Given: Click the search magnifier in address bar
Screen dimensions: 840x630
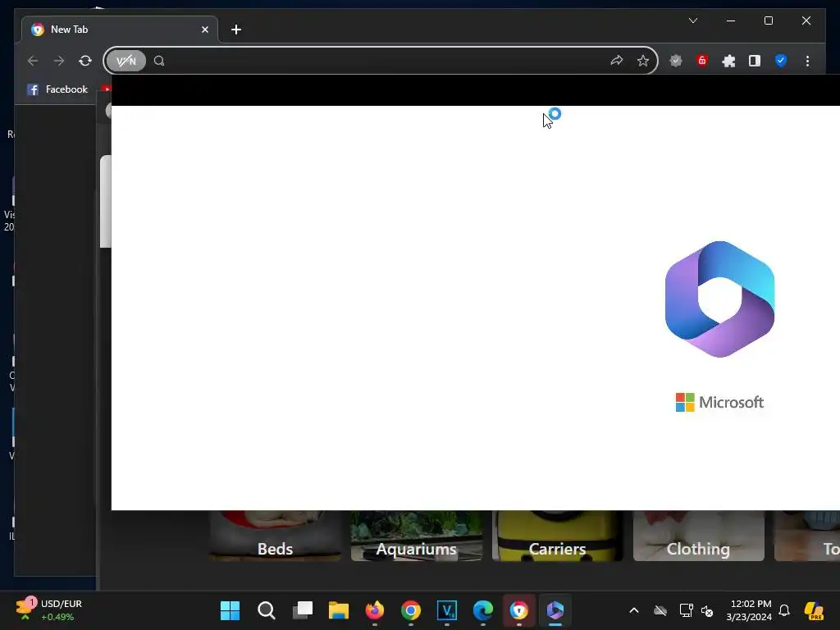Looking at the screenshot, I should tap(159, 61).
